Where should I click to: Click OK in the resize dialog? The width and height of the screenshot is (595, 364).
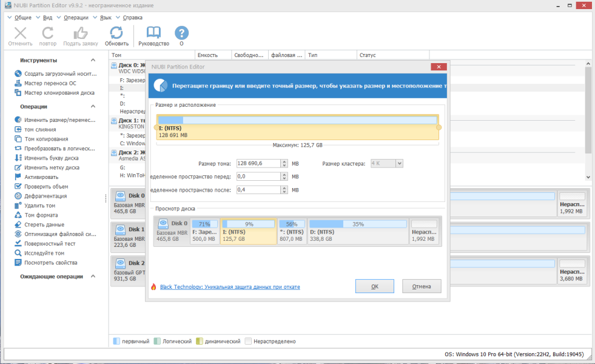point(375,286)
